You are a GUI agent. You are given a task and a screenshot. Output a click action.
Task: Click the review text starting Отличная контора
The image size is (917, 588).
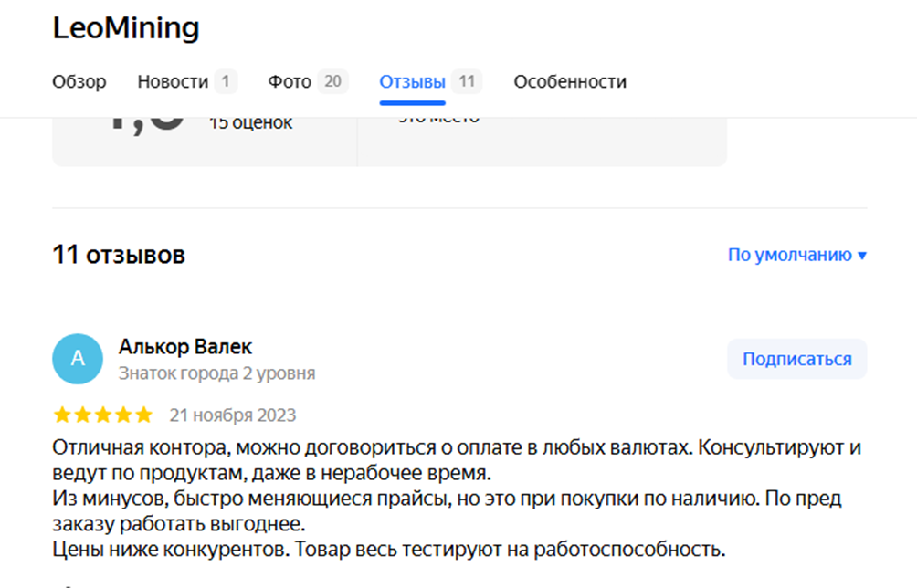point(457,498)
